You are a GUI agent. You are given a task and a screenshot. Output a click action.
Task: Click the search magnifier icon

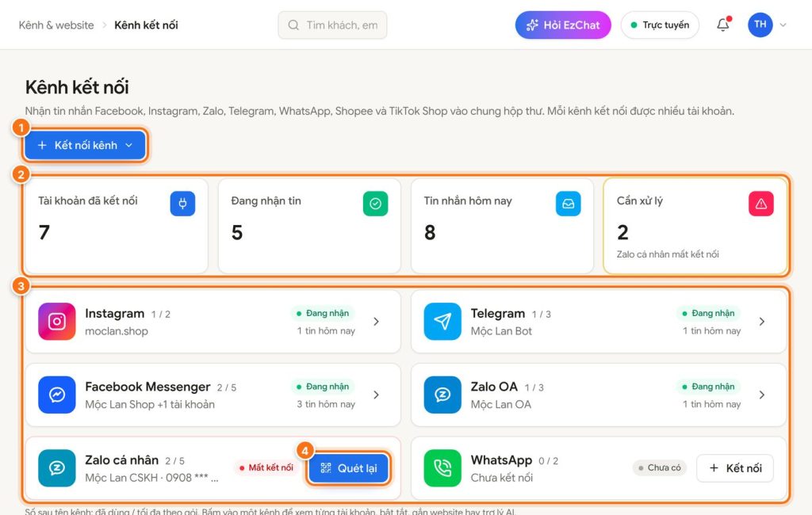(x=293, y=25)
